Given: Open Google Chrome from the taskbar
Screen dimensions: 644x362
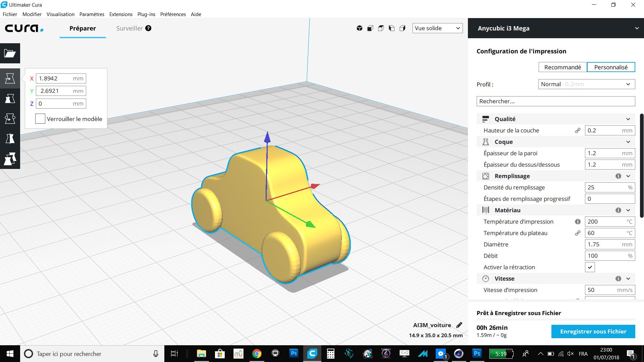Looking at the screenshot, I should (x=257, y=354).
